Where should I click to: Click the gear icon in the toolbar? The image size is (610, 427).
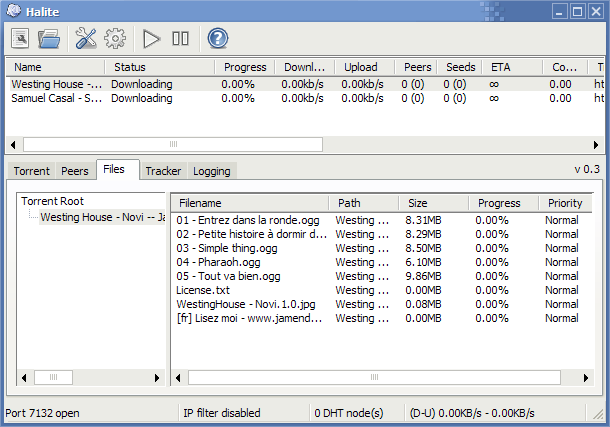115,38
